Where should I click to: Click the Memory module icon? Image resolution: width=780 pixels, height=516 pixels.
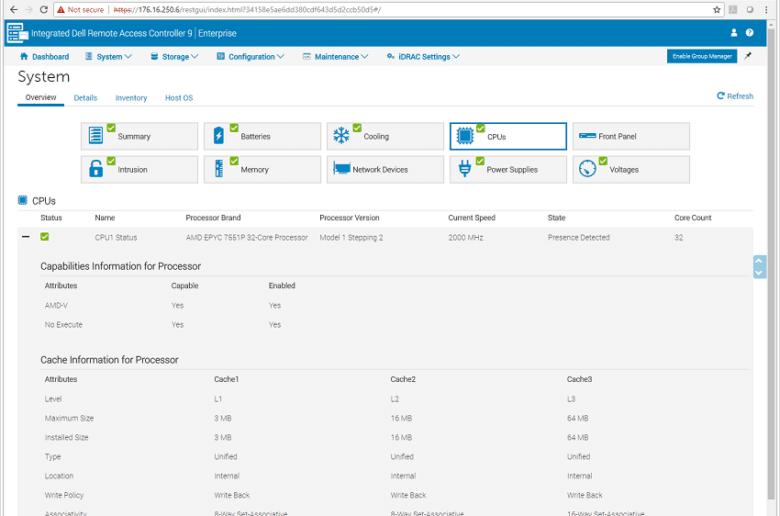219,169
